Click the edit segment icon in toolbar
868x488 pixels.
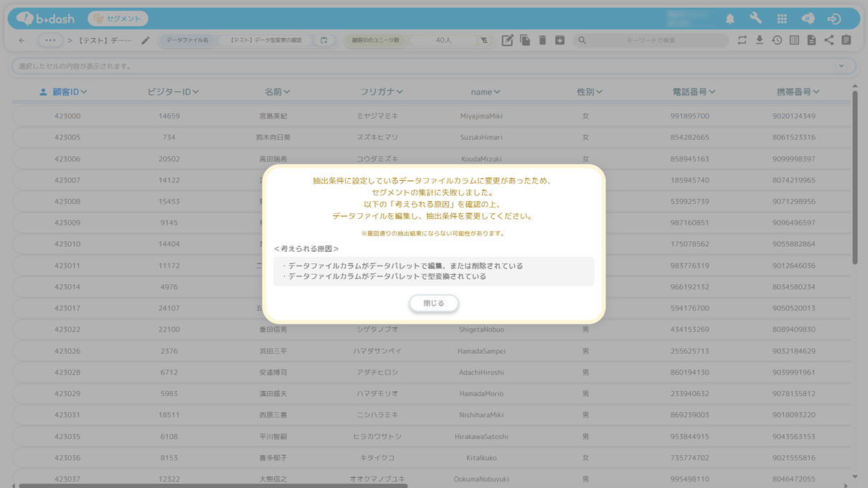click(x=507, y=41)
